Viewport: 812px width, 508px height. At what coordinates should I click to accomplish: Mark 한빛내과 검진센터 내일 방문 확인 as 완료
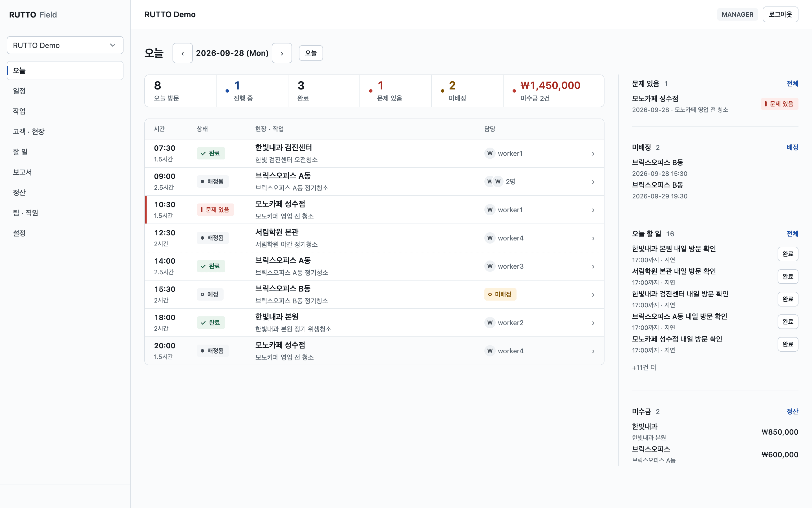787,299
